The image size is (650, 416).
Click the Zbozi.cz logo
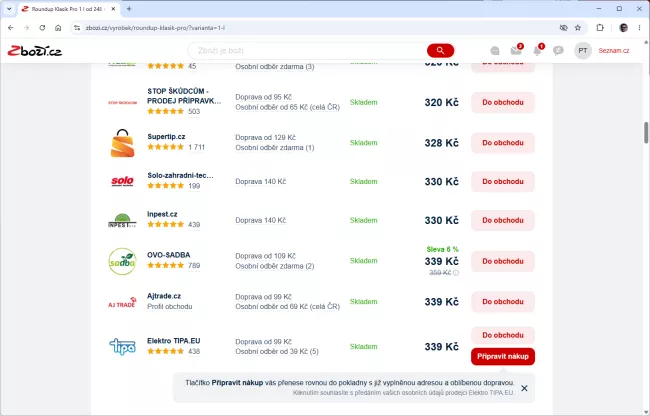tap(35, 51)
